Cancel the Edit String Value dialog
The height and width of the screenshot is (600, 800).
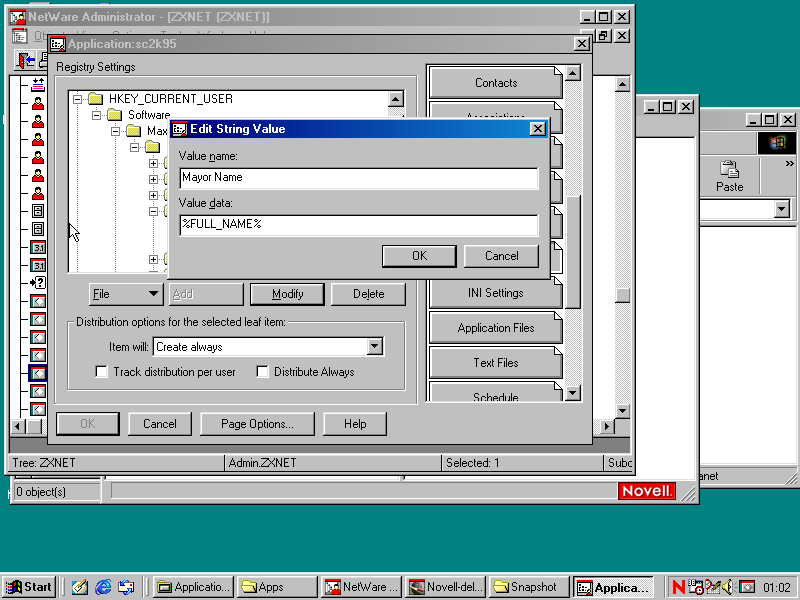502,256
